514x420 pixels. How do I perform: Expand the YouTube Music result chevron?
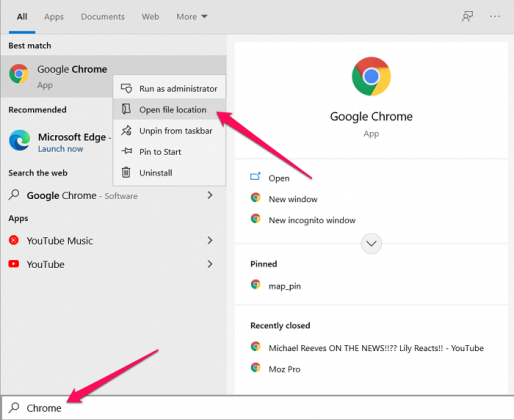click(x=210, y=240)
